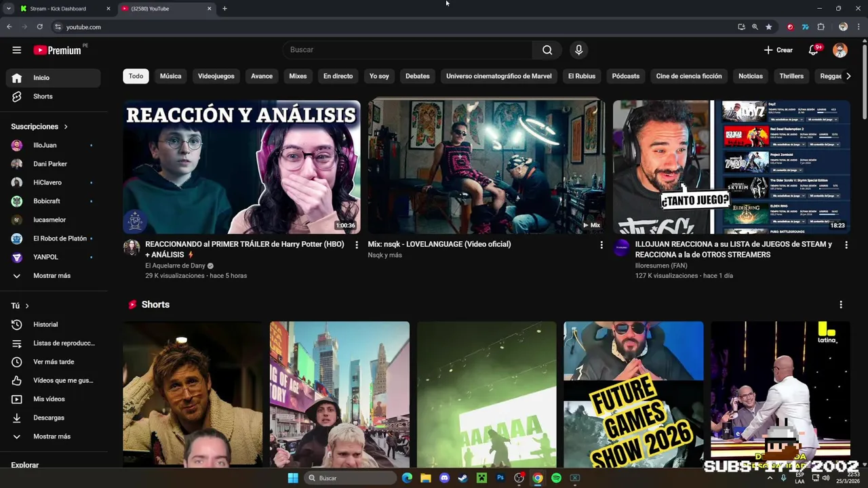The height and width of the screenshot is (488, 868).
Task: Open the Suscripciones section chevron
Action: 66,127
